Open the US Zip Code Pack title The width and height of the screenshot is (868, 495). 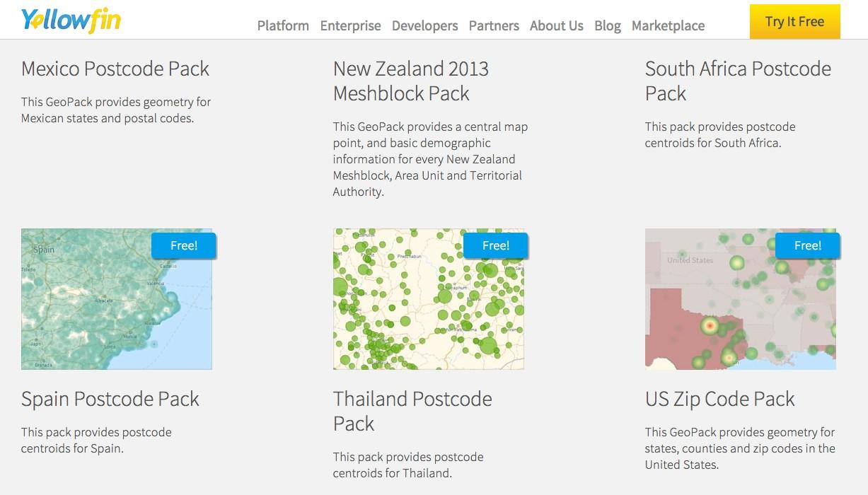[720, 399]
